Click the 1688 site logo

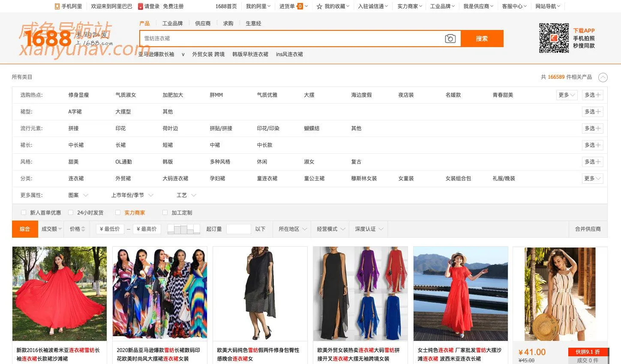pos(48,39)
